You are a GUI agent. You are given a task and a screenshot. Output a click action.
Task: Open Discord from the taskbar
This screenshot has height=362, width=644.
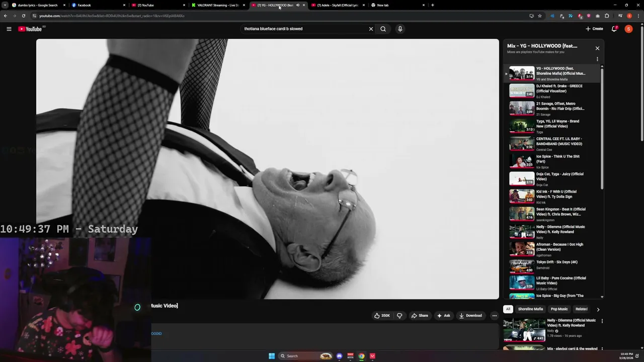[x=339, y=356]
